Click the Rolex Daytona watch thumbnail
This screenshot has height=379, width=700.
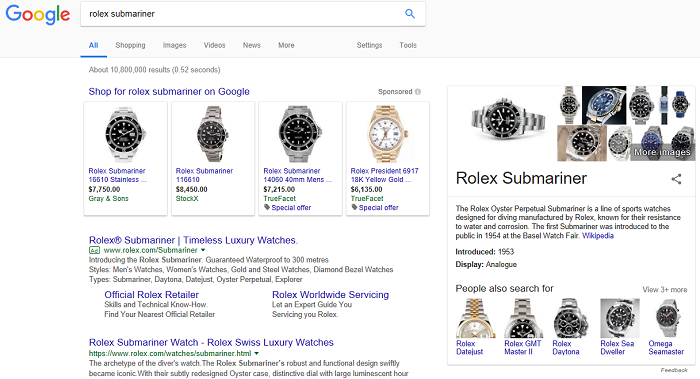(572, 318)
